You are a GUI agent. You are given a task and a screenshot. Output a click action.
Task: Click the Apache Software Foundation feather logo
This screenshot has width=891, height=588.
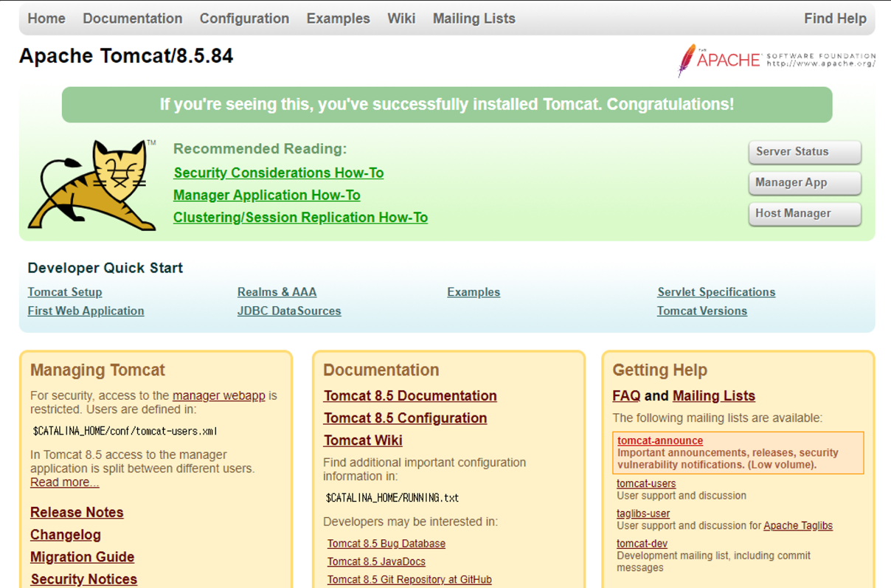point(777,60)
